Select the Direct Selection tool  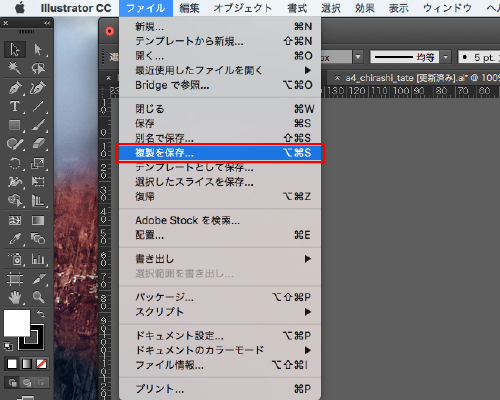pos(38,50)
